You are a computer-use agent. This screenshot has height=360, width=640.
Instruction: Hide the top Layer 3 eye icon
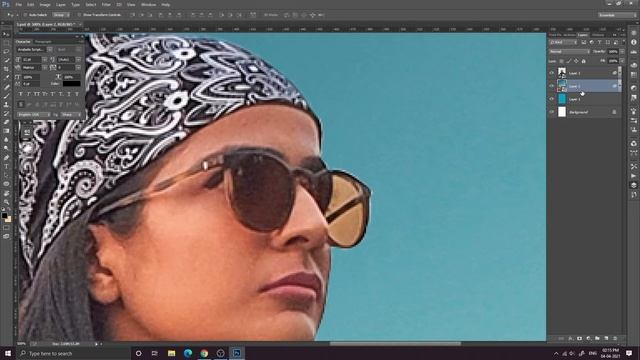coord(552,73)
